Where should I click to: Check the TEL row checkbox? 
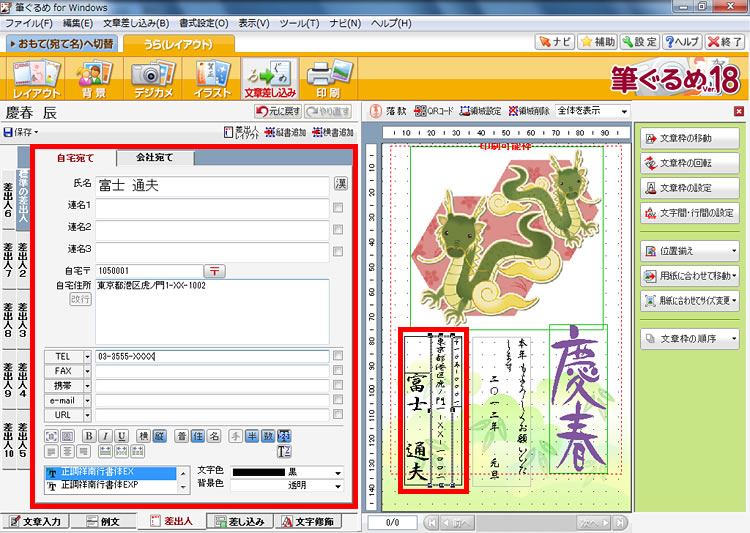coord(338,355)
